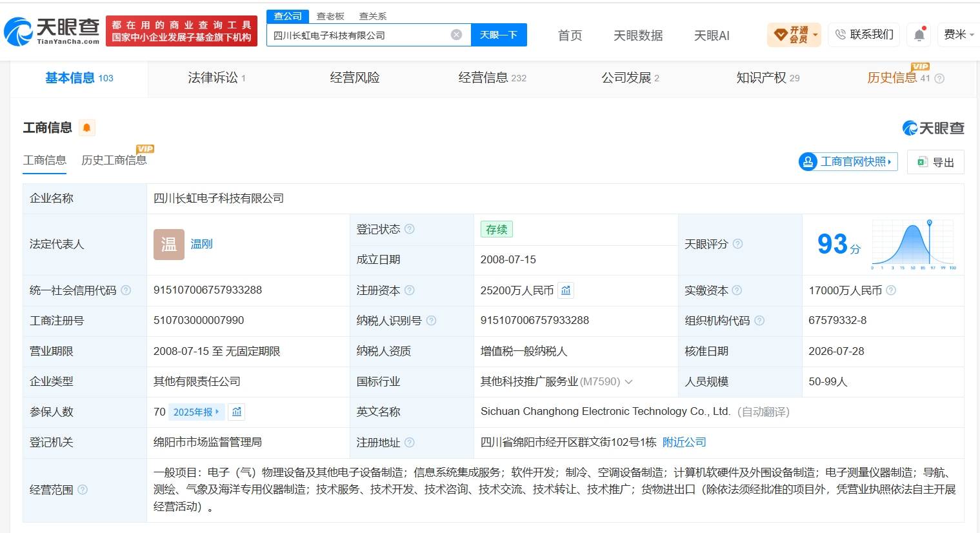Click the help icon after 17000万人民币
Viewport: 980px width, 533px height.
(891, 290)
